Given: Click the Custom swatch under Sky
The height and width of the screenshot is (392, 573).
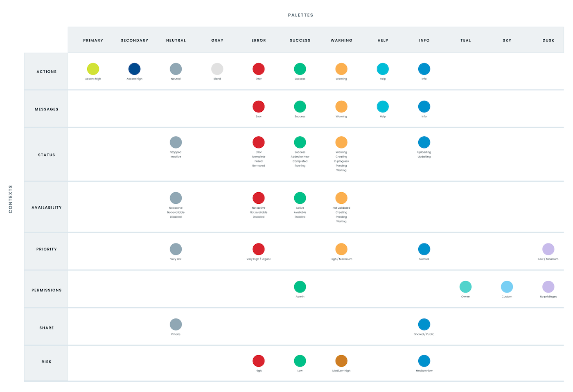Looking at the screenshot, I should 507,286.
